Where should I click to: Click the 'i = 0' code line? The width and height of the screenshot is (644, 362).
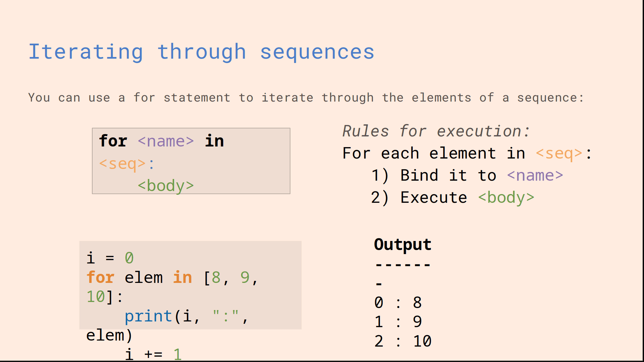tap(110, 258)
